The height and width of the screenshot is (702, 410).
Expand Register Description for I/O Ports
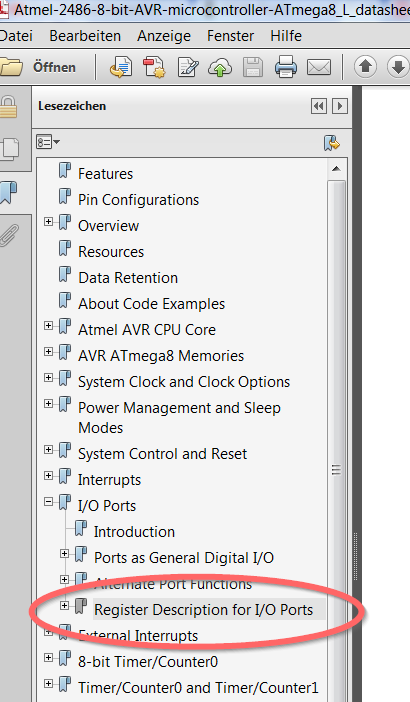pos(64,606)
